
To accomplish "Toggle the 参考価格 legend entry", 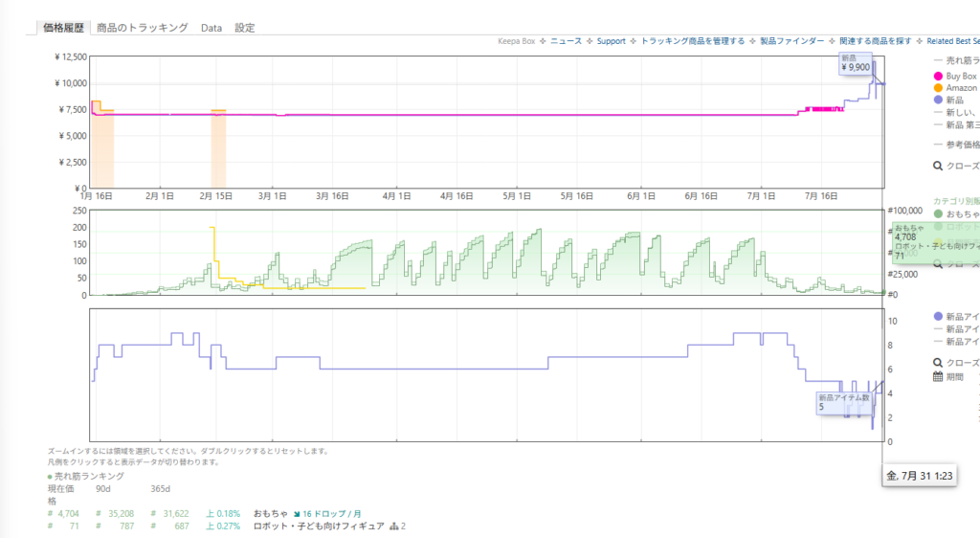I will pyautogui.click(x=963, y=145).
